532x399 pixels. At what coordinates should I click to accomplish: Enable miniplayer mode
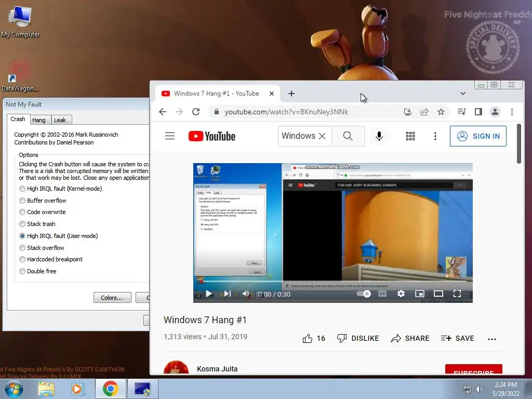point(420,294)
